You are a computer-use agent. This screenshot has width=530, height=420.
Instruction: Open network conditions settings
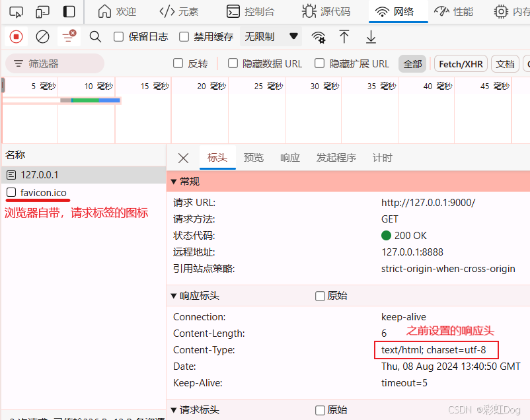(318, 38)
